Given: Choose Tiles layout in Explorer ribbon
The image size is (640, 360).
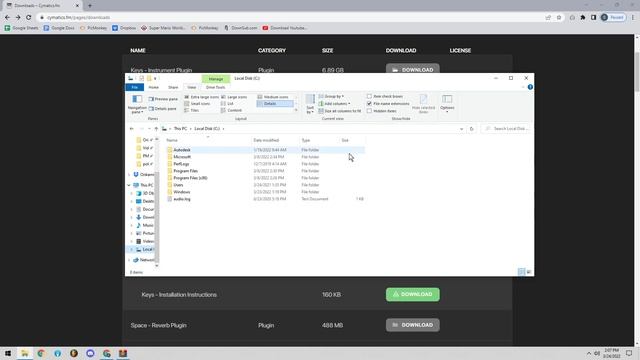Looking at the screenshot, I should coord(191,110).
